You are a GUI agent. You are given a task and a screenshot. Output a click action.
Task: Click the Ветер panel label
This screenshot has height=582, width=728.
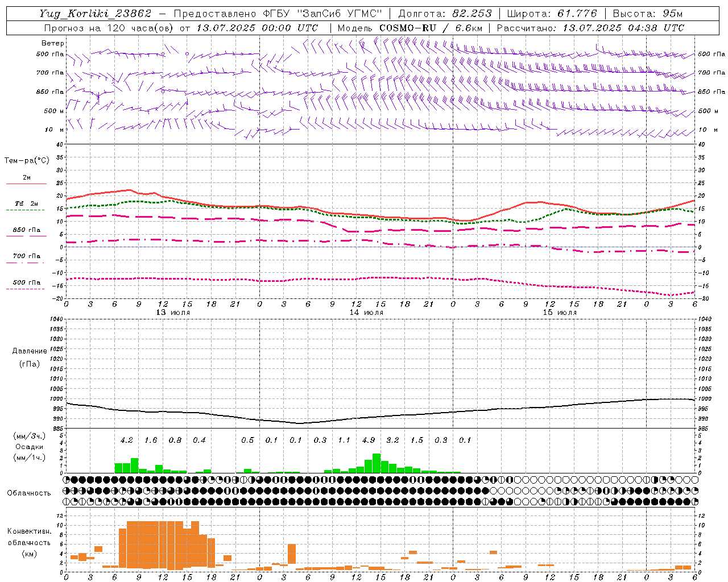coord(53,43)
